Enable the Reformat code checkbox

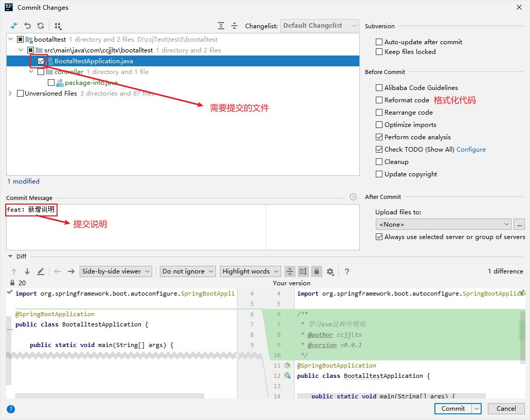click(x=379, y=100)
